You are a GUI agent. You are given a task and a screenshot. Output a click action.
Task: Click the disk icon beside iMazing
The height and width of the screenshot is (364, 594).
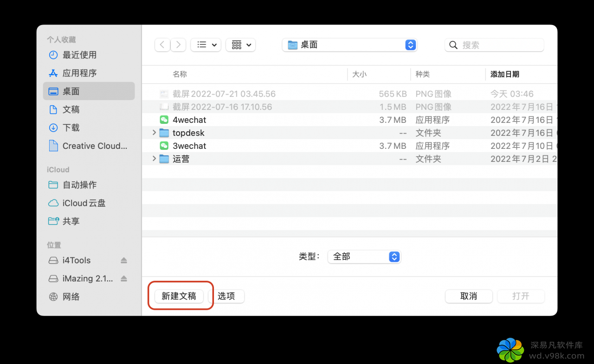pyautogui.click(x=53, y=279)
